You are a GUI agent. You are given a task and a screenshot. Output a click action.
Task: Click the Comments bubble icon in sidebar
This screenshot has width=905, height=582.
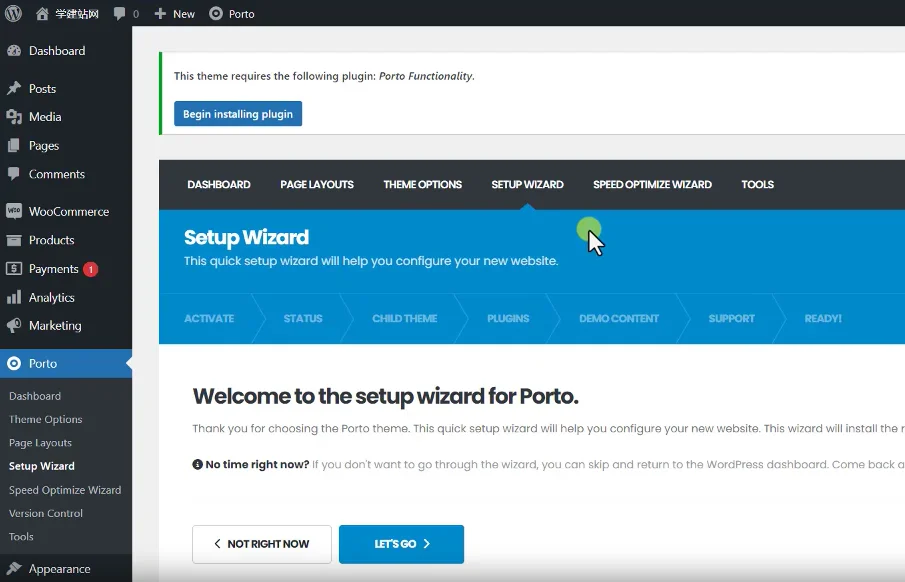[x=14, y=174]
